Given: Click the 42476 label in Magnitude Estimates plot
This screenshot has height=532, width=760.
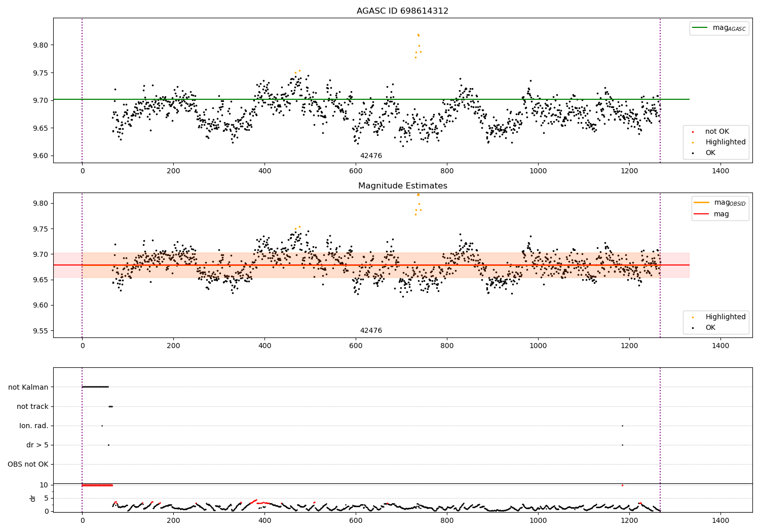Looking at the screenshot, I should (x=371, y=330).
